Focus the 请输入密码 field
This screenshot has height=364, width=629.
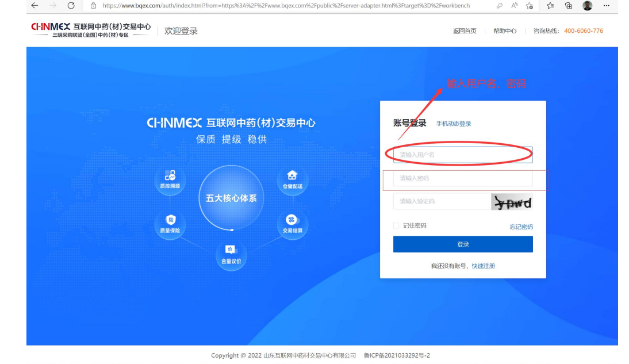pos(463,178)
